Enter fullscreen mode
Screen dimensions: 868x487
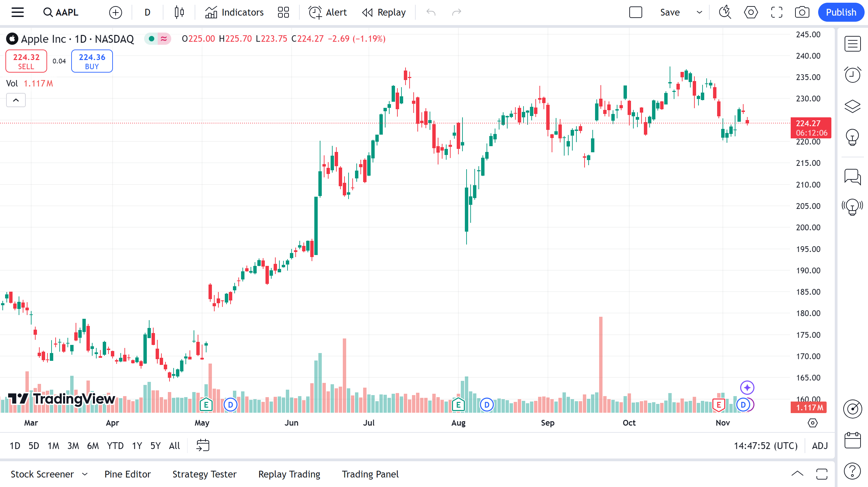coord(776,13)
